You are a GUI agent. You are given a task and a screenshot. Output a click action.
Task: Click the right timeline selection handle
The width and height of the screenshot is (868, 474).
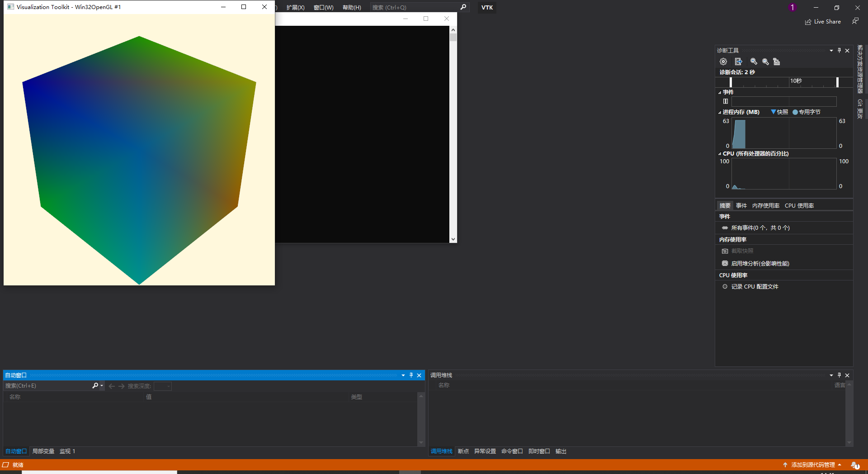(837, 82)
